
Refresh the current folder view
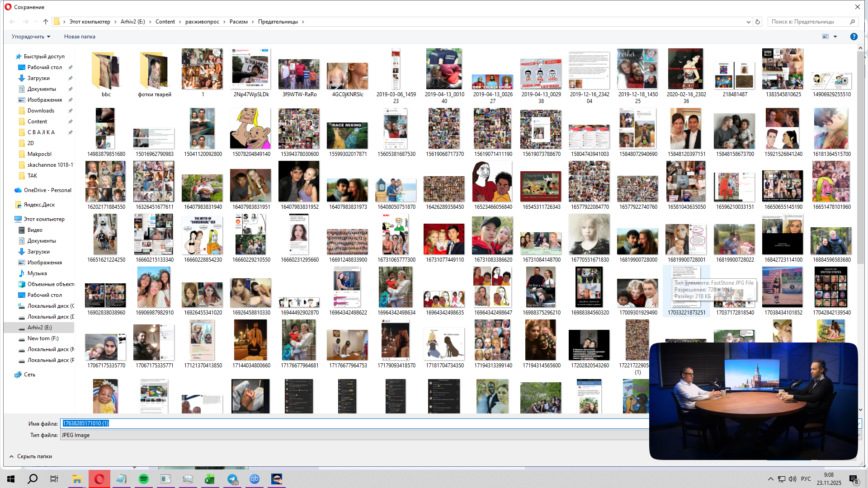click(x=758, y=22)
